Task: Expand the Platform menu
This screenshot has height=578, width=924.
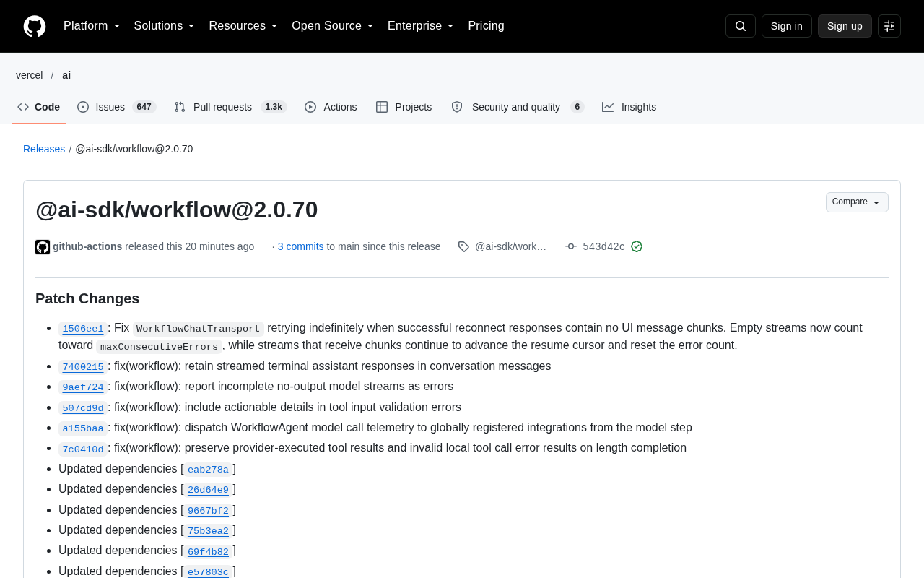Action: pyautogui.click(x=92, y=26)
